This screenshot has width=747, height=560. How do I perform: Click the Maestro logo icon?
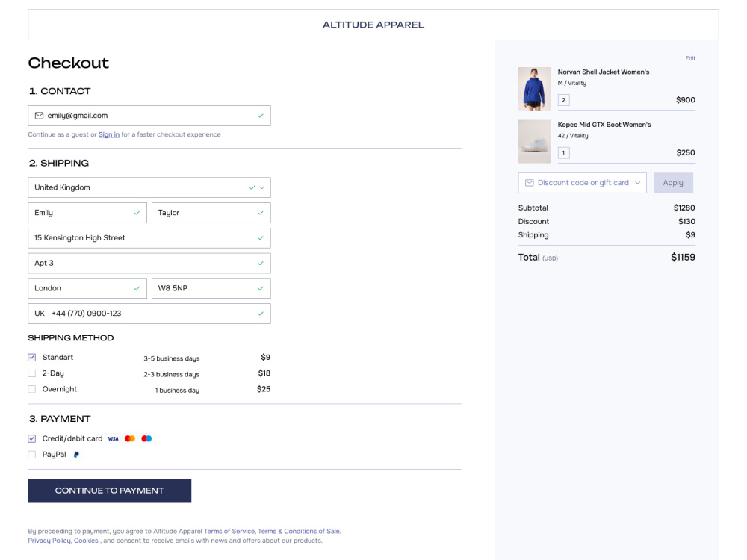click(x=146, y=438)
